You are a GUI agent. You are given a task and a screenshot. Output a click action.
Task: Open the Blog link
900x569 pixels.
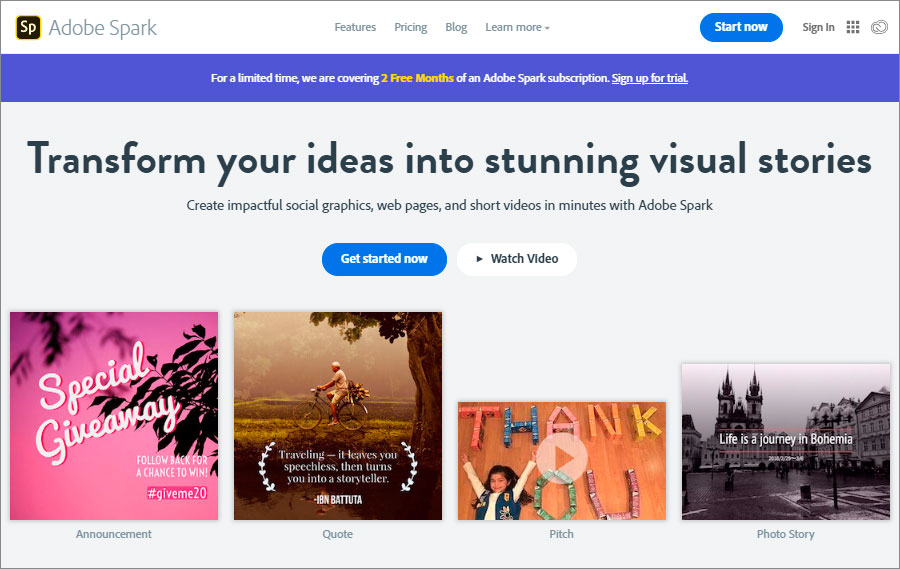(x=456, y=27)
